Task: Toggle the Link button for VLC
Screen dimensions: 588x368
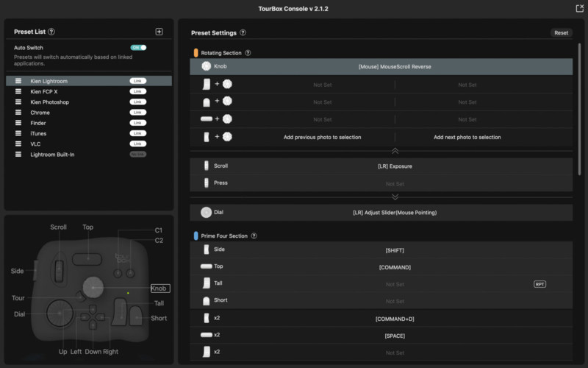Action: tap(138, 144)
